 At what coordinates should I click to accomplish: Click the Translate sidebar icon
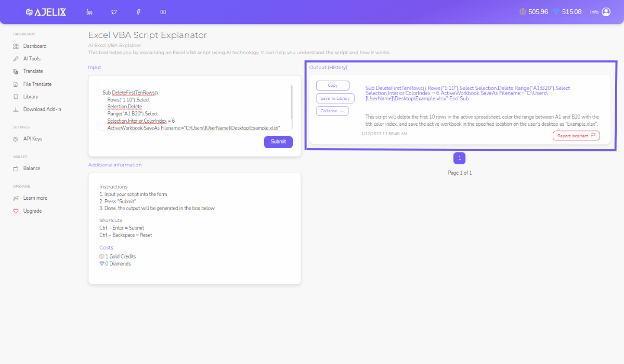click(x=16, y=71)
